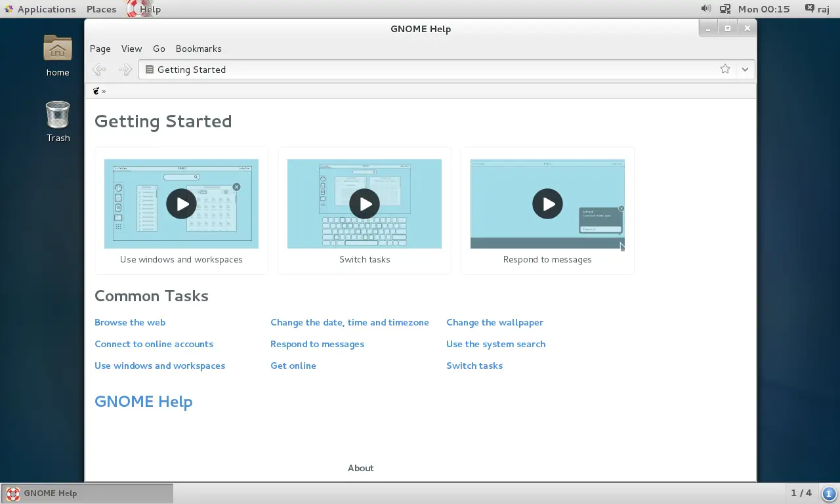840x504 pixels.
Task: Click the 'Respond to messages' video caption
Action: tap(547, 259)
